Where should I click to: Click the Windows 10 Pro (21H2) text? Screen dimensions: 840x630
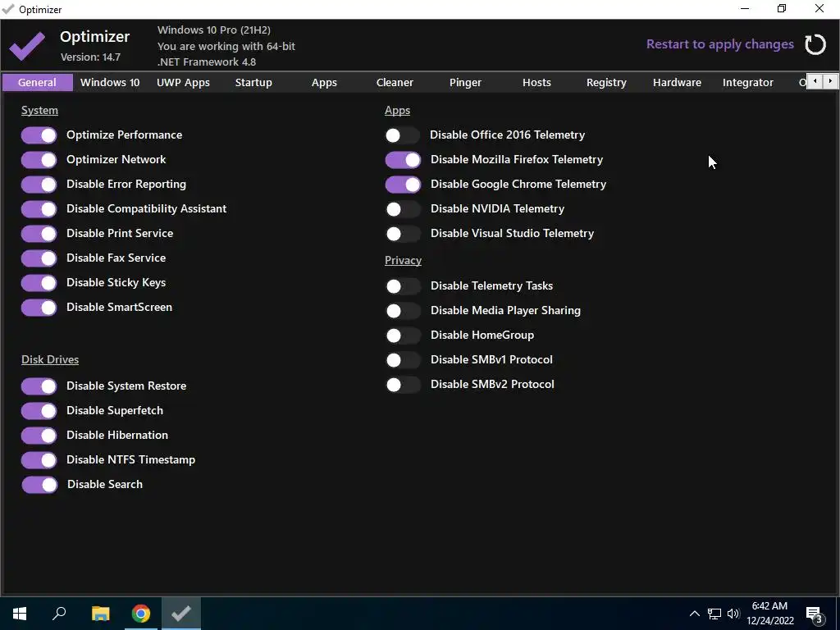click(x=214, y=30)
